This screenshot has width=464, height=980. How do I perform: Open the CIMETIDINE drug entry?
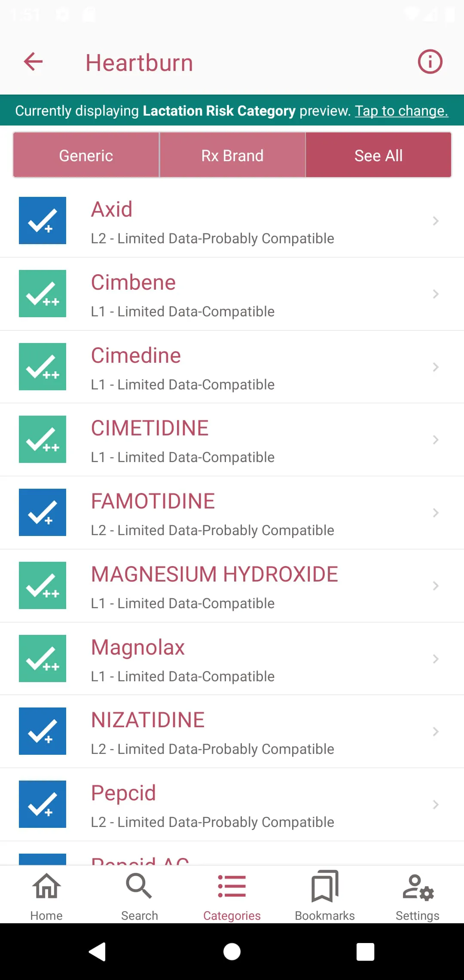[x=232, y=440]
